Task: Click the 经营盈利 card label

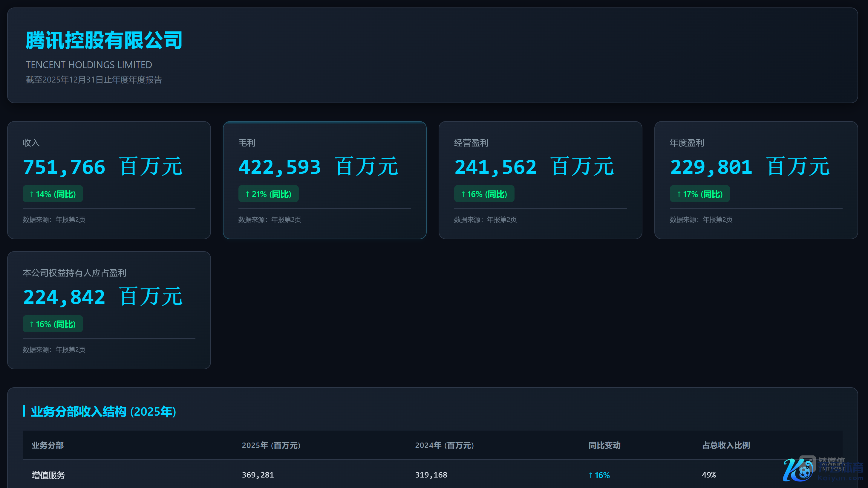Action: pos(471,143)
